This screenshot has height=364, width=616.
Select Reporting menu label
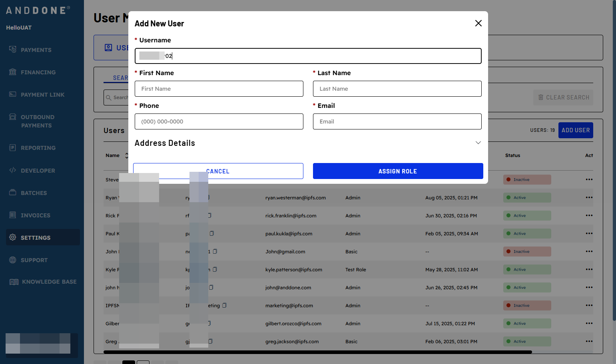(38, 148)
